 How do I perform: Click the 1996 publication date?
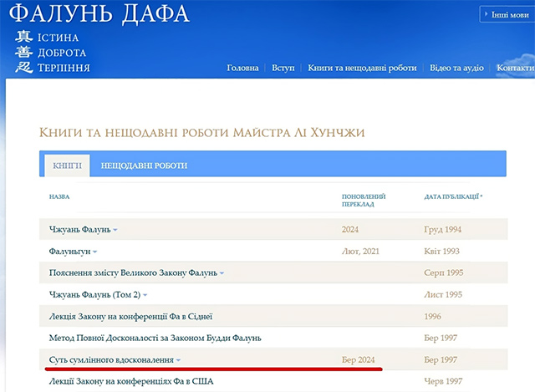pos(433,317)
